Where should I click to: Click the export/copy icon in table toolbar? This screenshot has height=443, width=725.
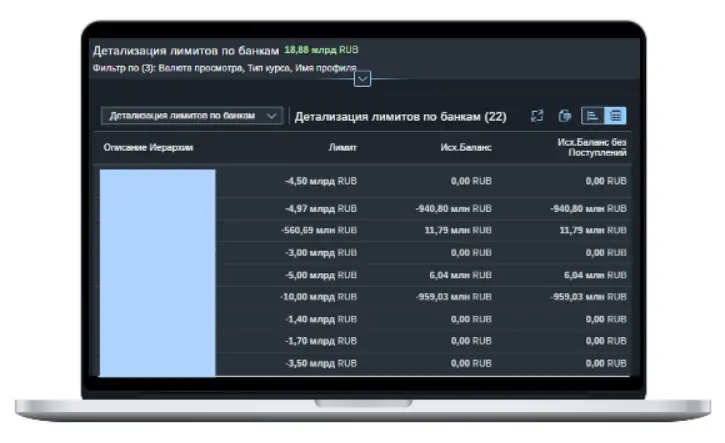point(564,116)
